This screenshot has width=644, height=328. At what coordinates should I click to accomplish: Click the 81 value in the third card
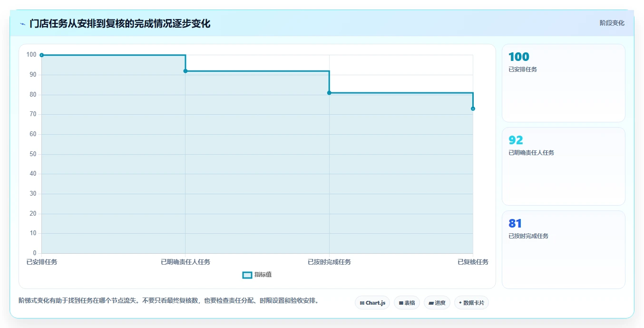pos(515,224)
